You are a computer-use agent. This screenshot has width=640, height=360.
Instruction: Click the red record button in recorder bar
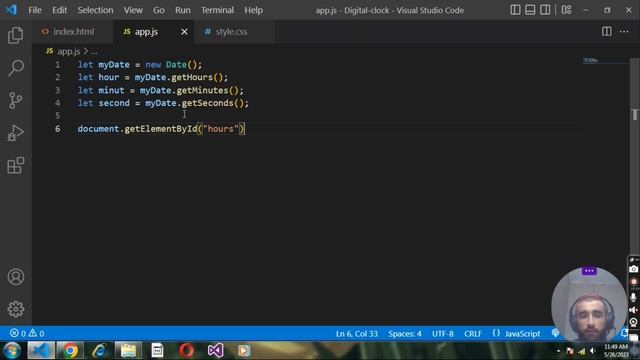tap(633, 282)
